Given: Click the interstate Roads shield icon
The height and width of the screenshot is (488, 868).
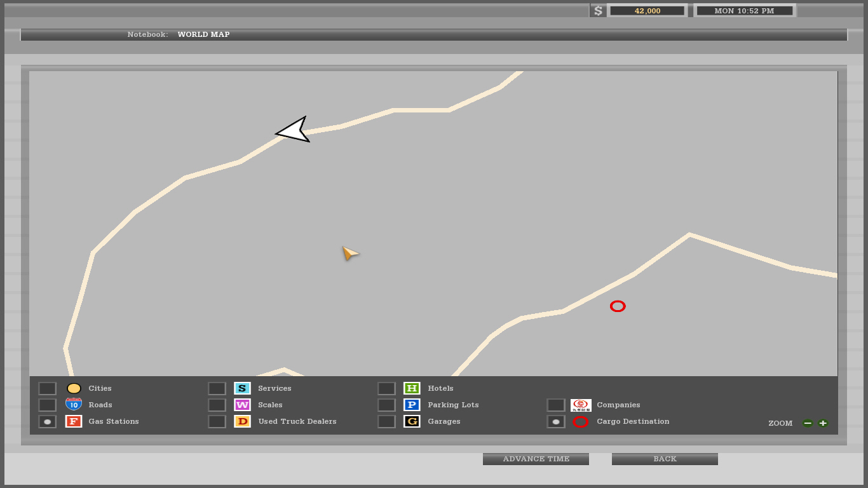Looking at the screenshot, I should click(74, 404).
